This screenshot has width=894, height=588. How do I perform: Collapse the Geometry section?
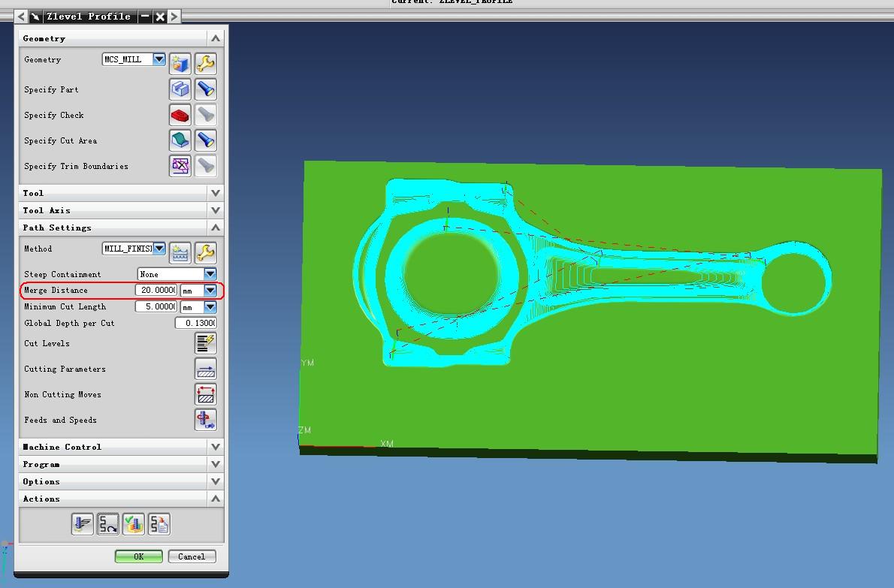(x=216, y=38)
